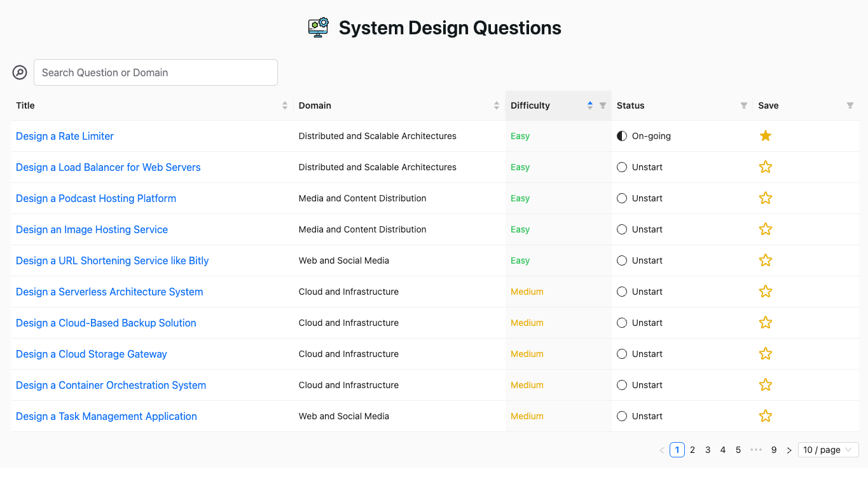Screen dimensions: 868x479
Task: Go to page 2
Action: click(x=692, y=450)
